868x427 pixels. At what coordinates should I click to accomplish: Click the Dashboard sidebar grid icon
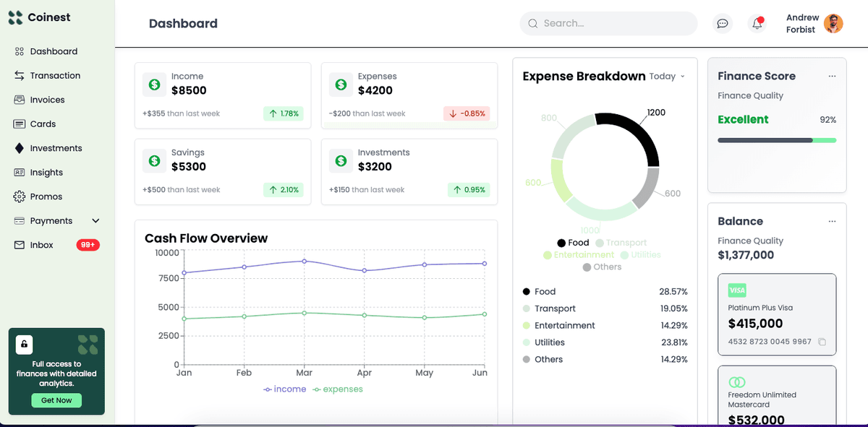(x=20, y=51)
